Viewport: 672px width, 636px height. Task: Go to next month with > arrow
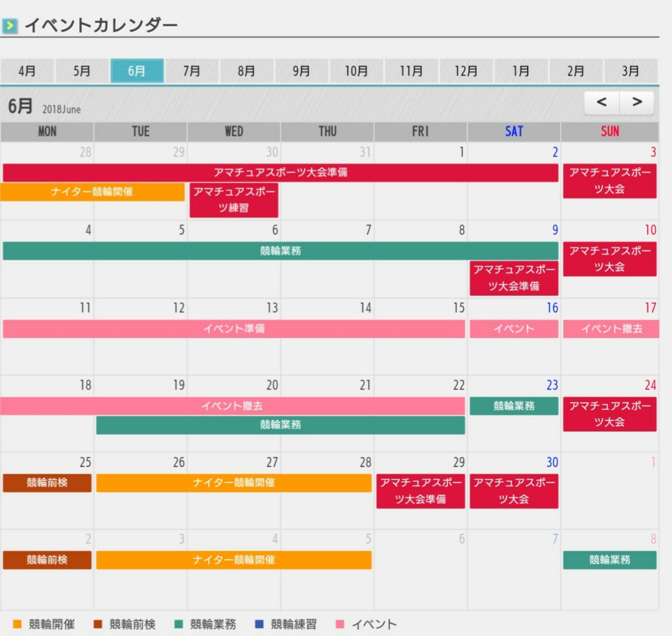click(x=637, y=103)
